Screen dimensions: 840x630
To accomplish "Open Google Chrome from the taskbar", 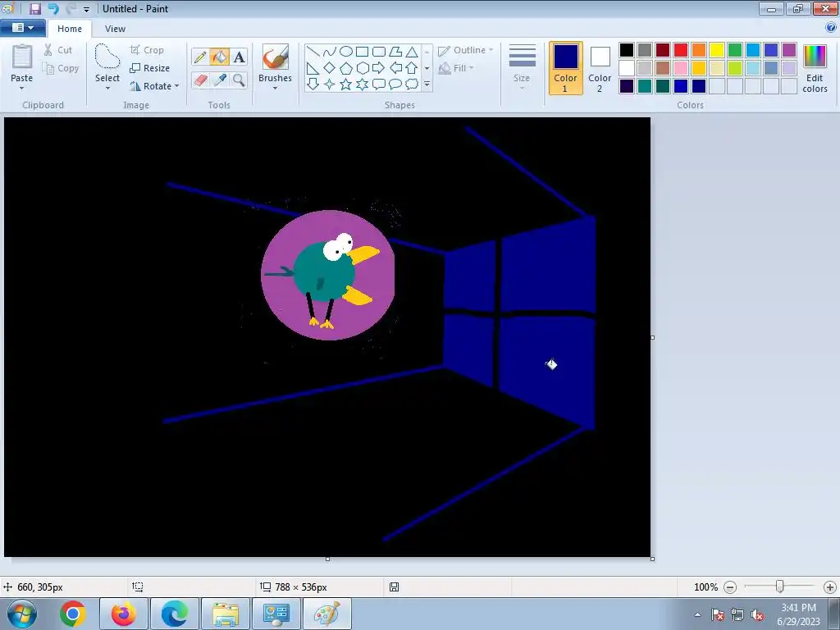I will click(73, 614).
